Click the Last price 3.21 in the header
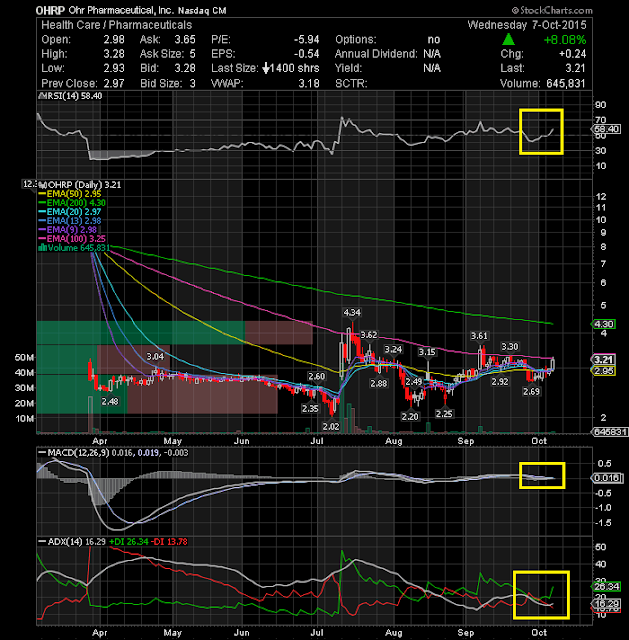 tap(576, 68)
